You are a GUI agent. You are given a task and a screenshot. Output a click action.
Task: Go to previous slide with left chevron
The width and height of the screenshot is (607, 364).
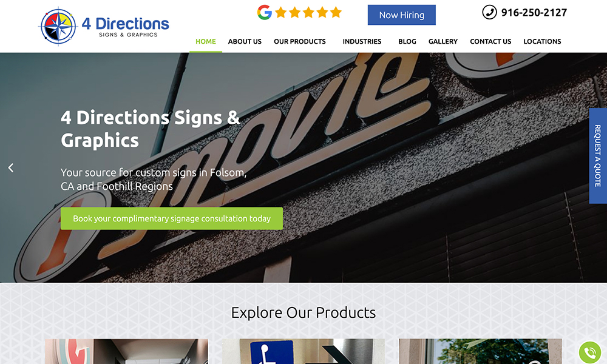tap(11, 167)
